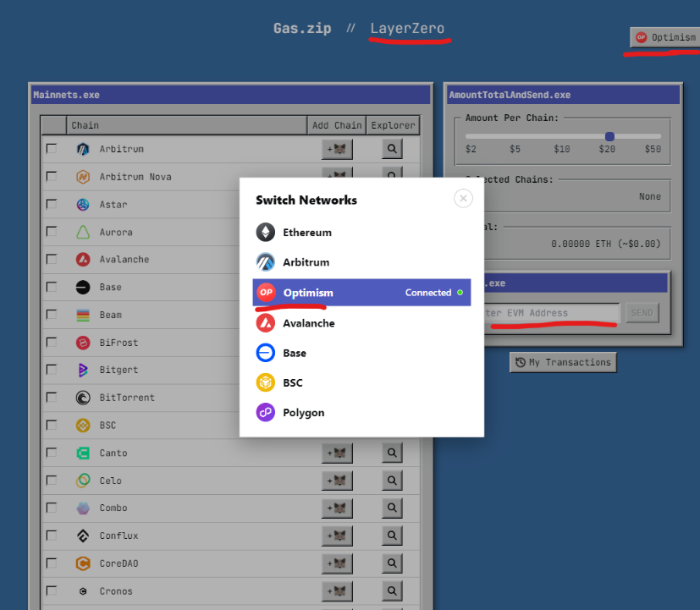Click the Base logo in Switch Networks
700x610 pixels.
(x=265, y=353)
